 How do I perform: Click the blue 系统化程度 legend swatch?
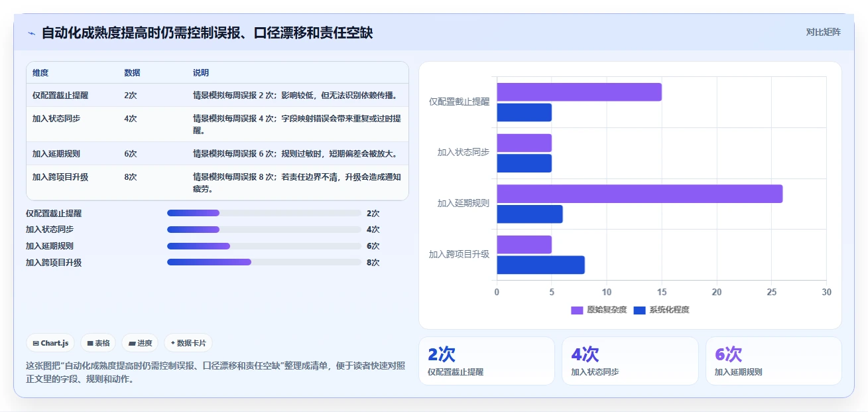point(639,310)
